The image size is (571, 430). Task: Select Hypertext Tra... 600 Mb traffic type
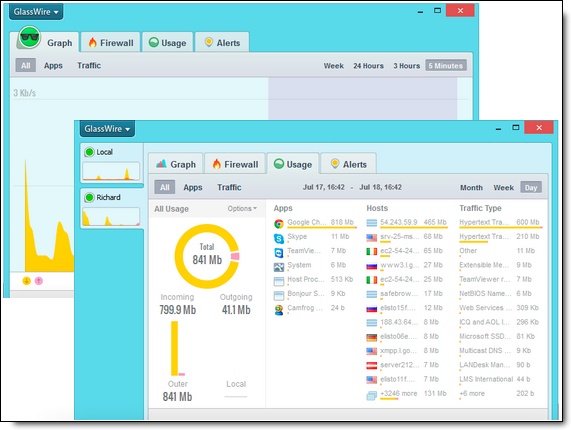[x=500, y=223]
